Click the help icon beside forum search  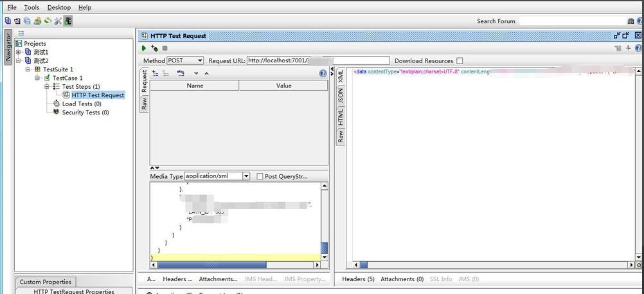(x=640, y=21)
